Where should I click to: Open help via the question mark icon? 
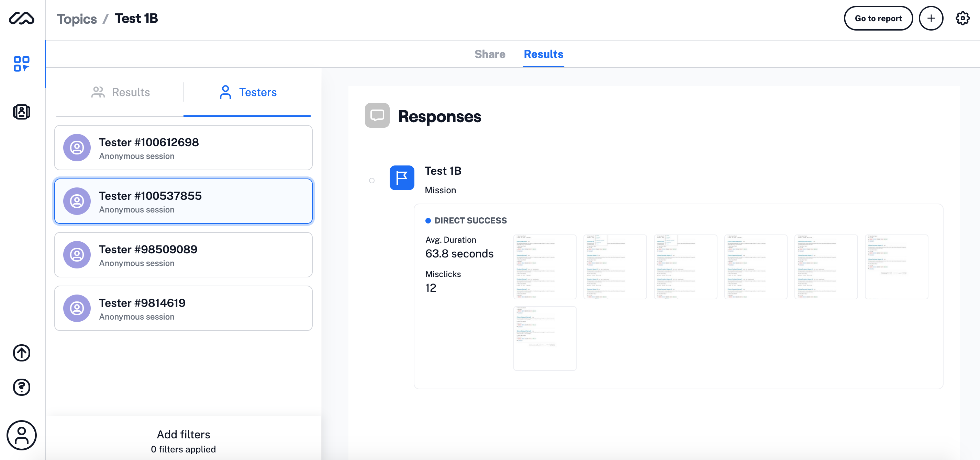[x=22, y=387]
